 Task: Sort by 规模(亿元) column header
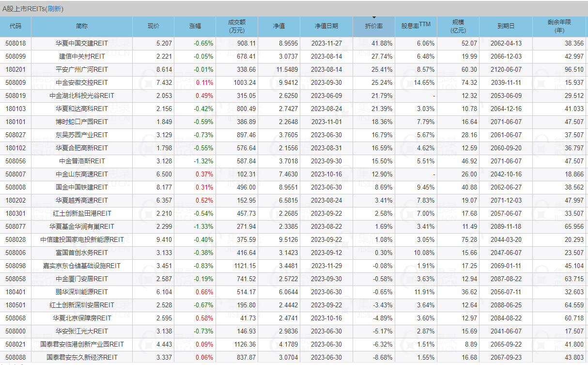coord(458,26)
